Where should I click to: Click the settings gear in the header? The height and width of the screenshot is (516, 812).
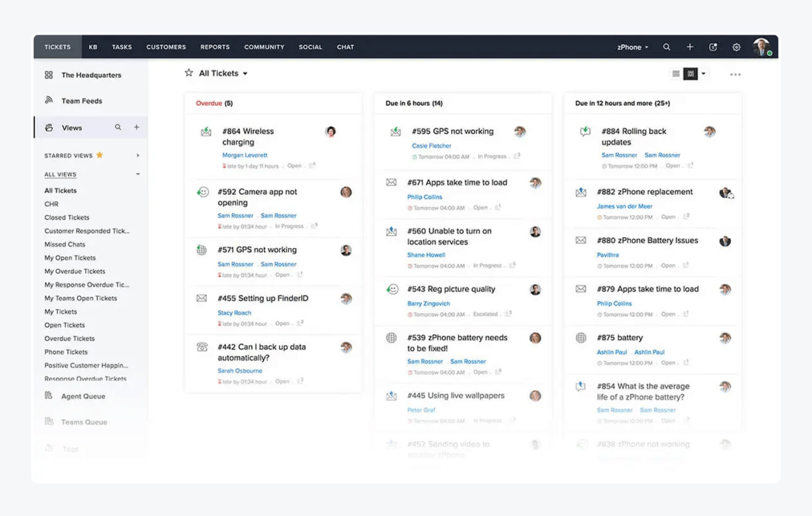click(736, 47)
